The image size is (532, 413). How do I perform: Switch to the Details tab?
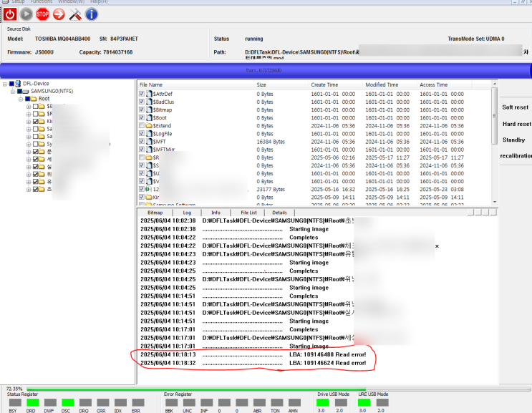click(279, 213)
